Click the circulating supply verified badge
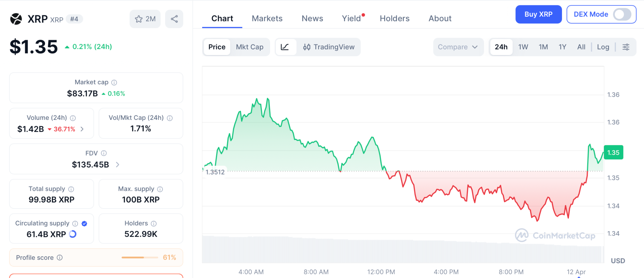This screenshot has width=644, height=278. pos(84,224)
